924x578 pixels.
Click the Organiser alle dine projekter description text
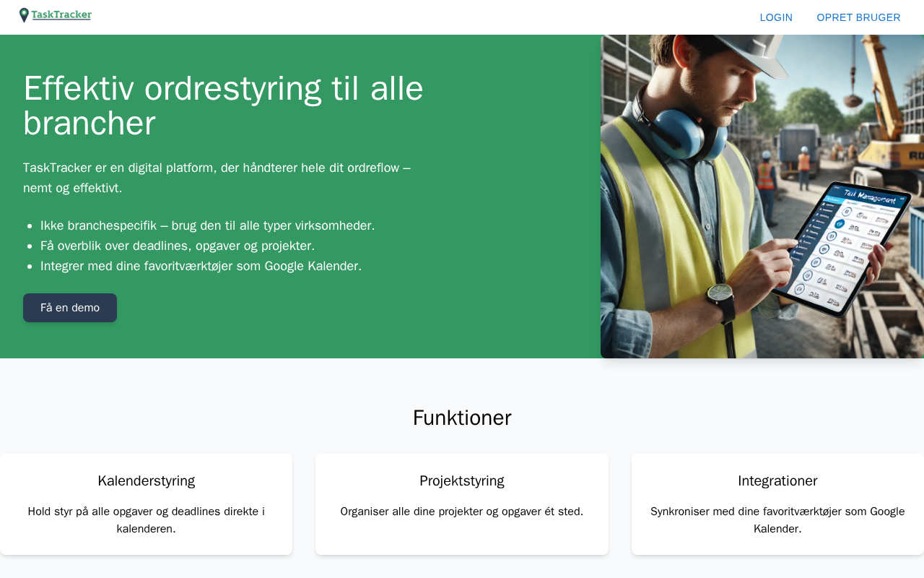(462, 512)
